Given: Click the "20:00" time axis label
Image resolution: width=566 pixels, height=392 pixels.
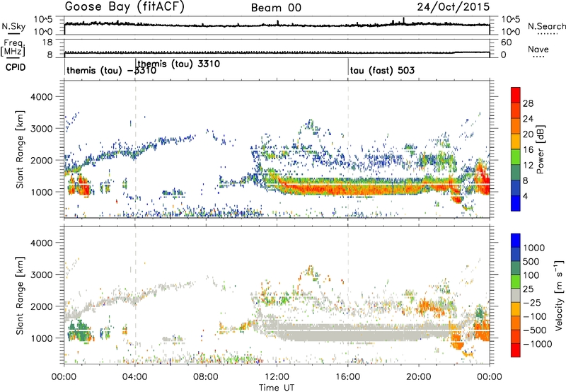Looking at the screenshot, I should pyautogui.click(x=419, y=377).
